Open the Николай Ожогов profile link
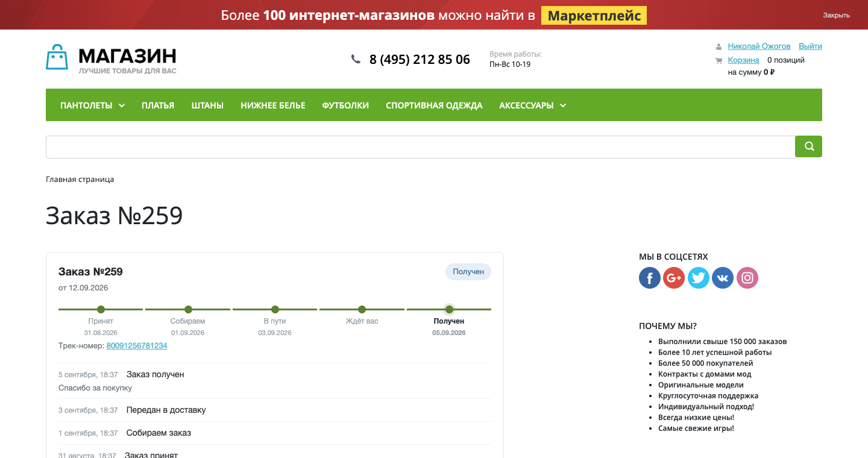868x458 pixels. (x=759, y=46)
